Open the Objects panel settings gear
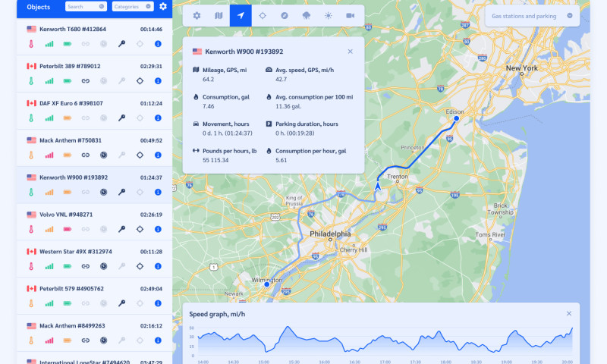 163,7
